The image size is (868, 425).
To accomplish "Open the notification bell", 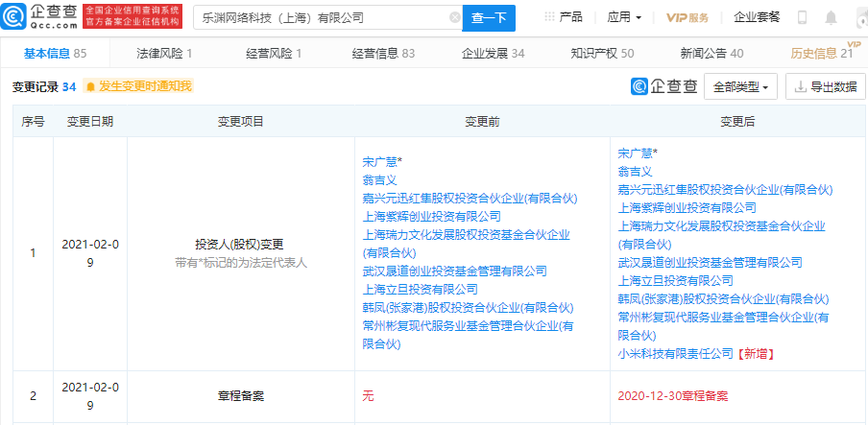I will tap(831, 17).
